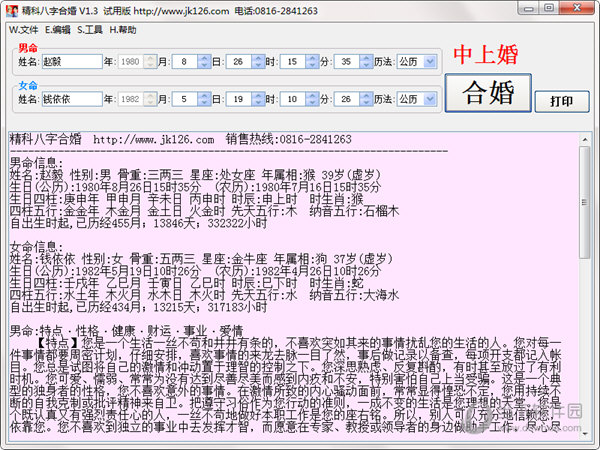
Task: Click the male minute spinner arrows
Action: click(x=366, y=62)
